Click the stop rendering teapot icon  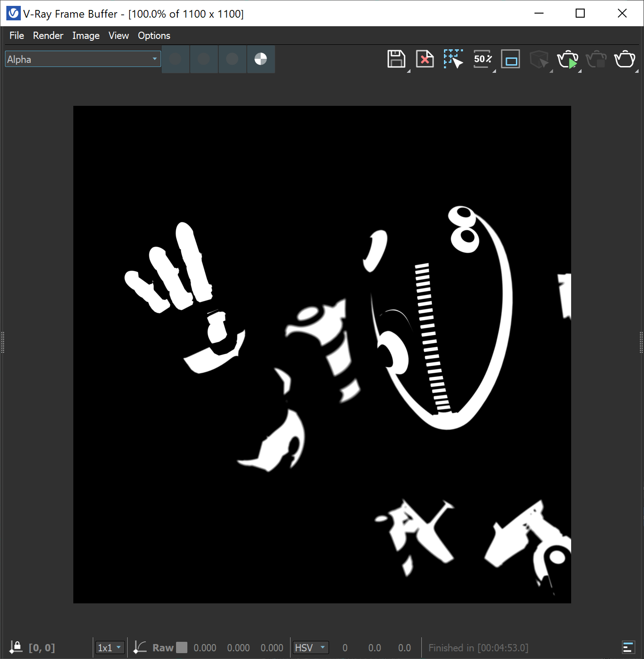click(x=596, y=59)
